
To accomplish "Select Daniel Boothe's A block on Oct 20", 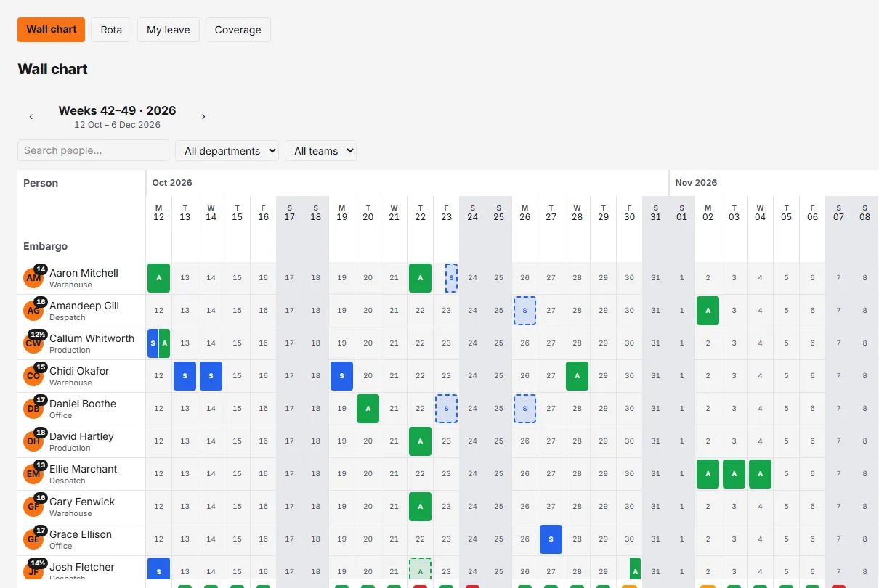I will point(368,409).
